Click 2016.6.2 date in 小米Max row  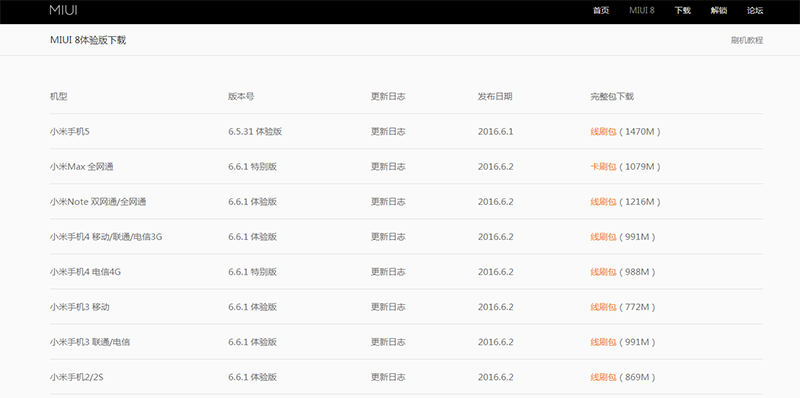(x=495, y=167)
